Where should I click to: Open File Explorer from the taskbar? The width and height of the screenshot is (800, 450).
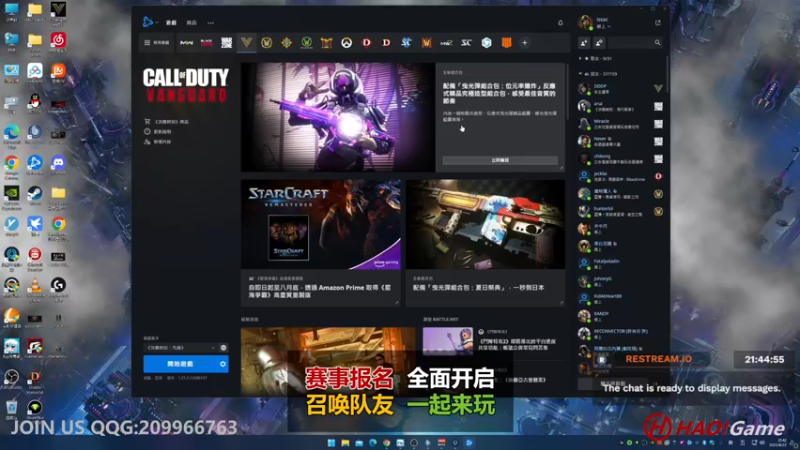tap(345, 443)
